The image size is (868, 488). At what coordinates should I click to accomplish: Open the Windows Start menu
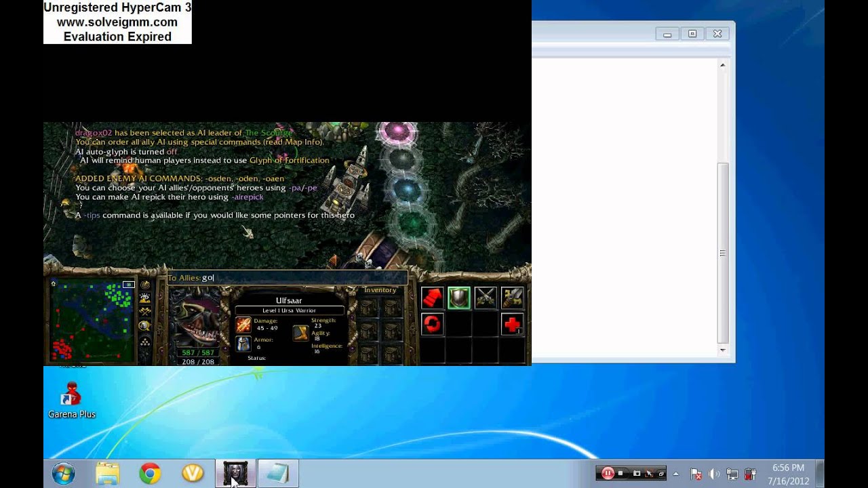click(x=63, y=473)
